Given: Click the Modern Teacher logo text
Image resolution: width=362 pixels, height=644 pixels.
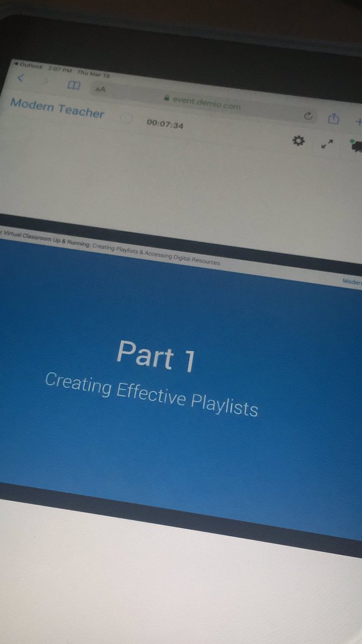Looking at the screenshot, I should pyautogui.click(x=57, y=107).
